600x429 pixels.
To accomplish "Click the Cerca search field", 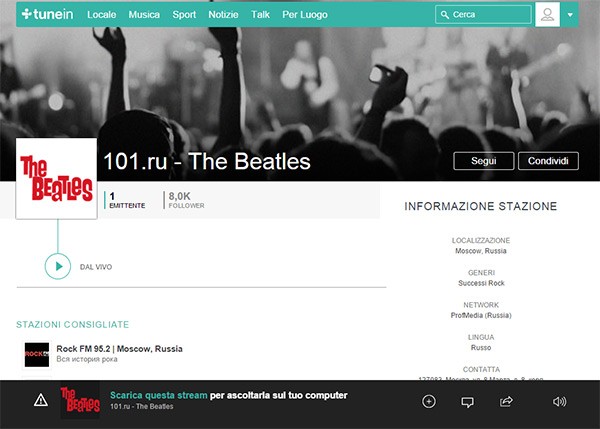I will click(483, 15).
